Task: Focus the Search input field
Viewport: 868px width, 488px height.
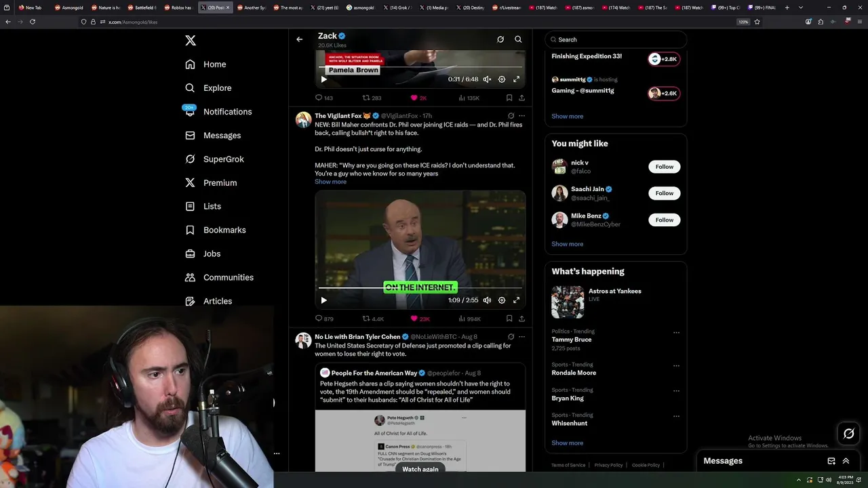Action: click(616, 39)
